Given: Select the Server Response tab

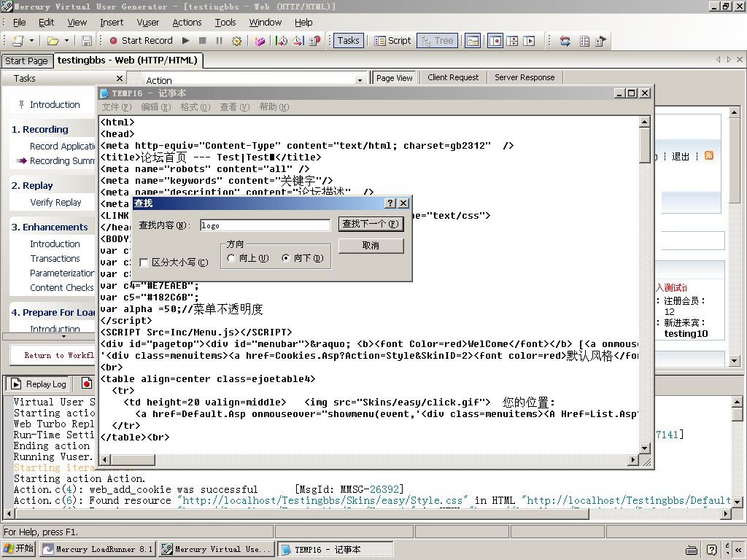Looking at the screenshot, I should pyautogui.click(x=525, y=77).
